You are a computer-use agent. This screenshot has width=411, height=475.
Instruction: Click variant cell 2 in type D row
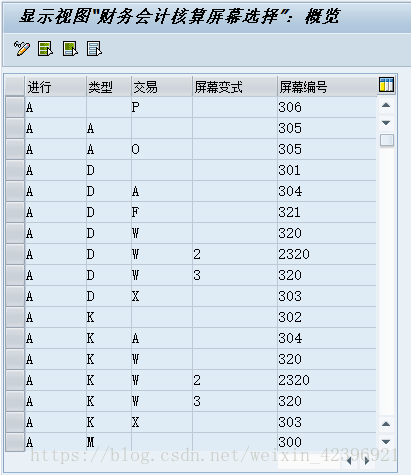(235, 254)
